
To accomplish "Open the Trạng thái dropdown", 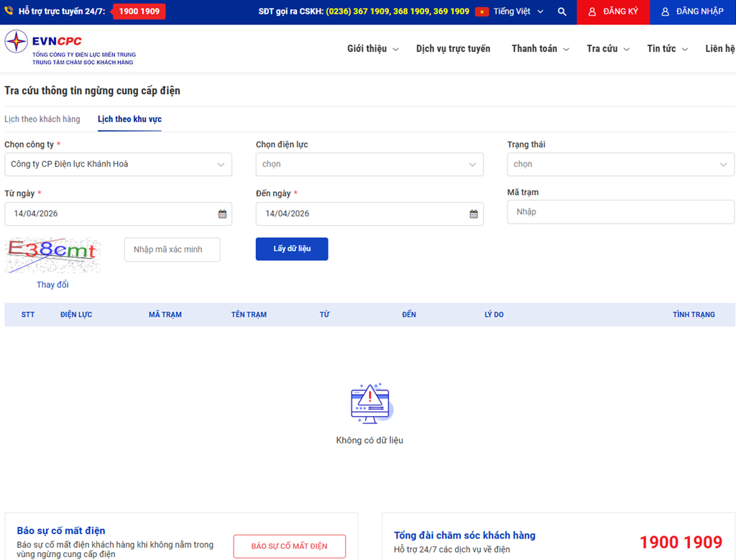I will pos(620,165).
